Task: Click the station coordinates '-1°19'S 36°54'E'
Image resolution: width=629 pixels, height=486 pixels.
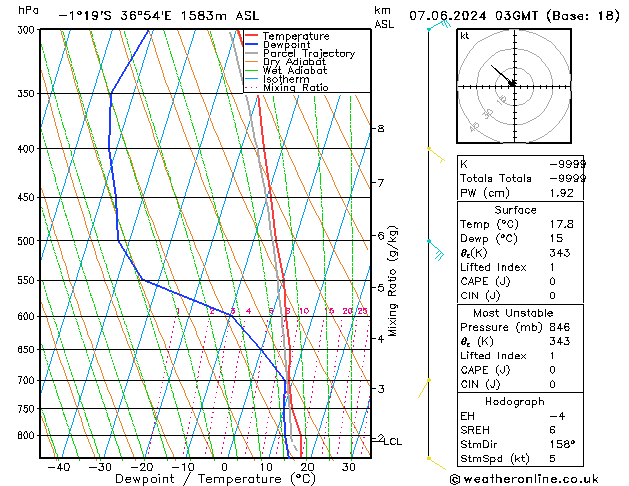Action: pos(115,16)
